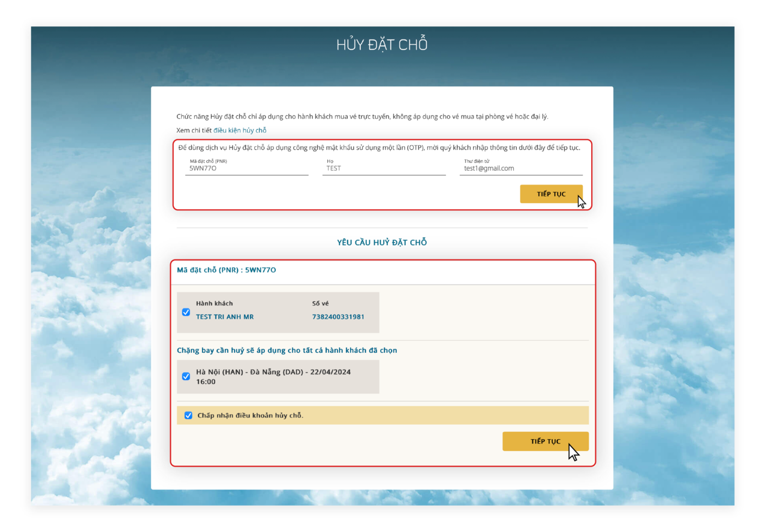Uncheck 'Chấp nhận điều khoản hủy chỗ' checkbox
The width and height of the screenshot is (765, 532).
(188, 415)
